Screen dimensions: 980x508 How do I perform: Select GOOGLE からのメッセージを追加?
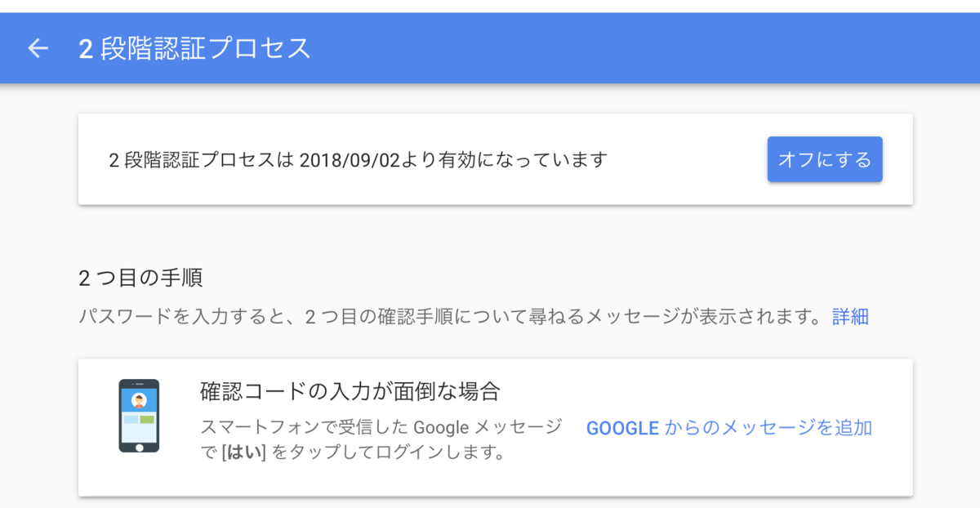729,427
